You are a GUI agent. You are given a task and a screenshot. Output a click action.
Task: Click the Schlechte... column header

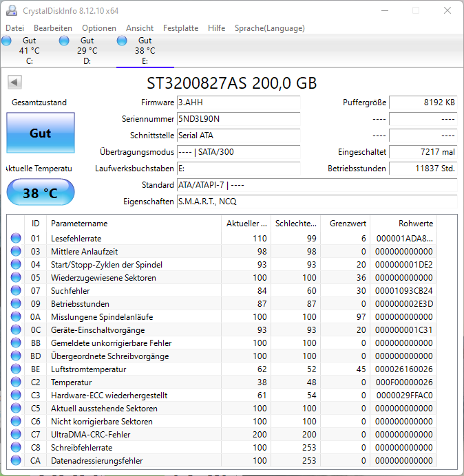pos(295,224)
